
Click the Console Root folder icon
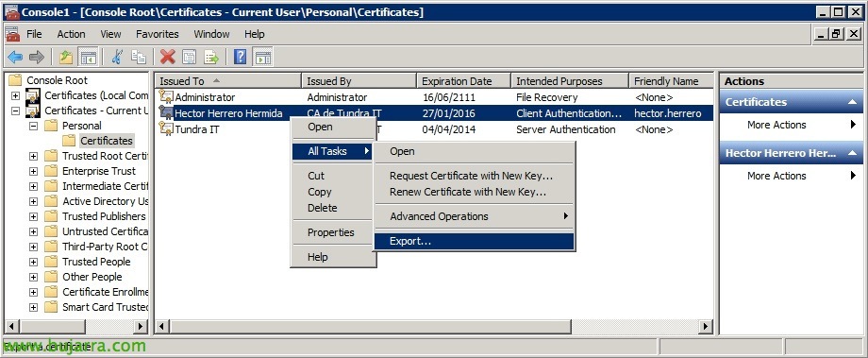tap(15, 79)
